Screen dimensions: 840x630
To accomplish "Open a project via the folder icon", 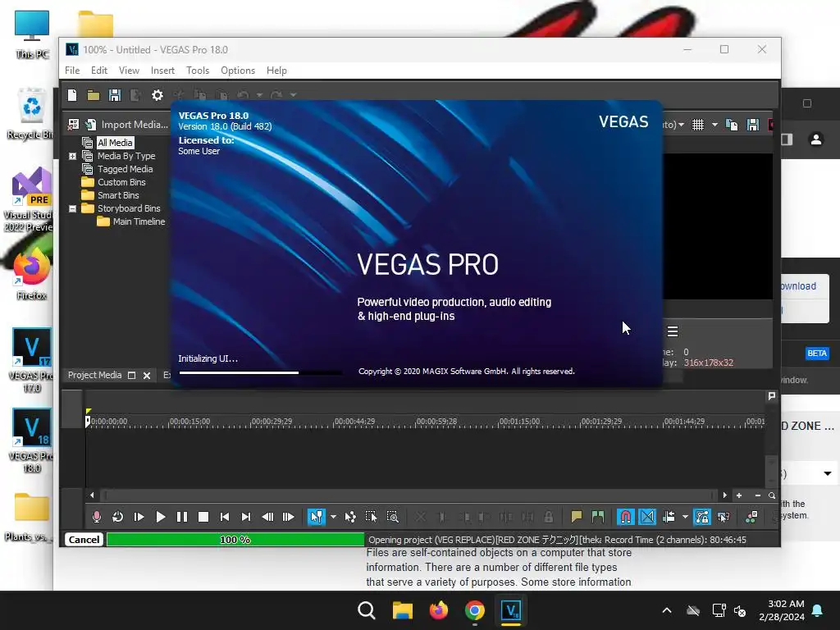I will coord(94,95).
